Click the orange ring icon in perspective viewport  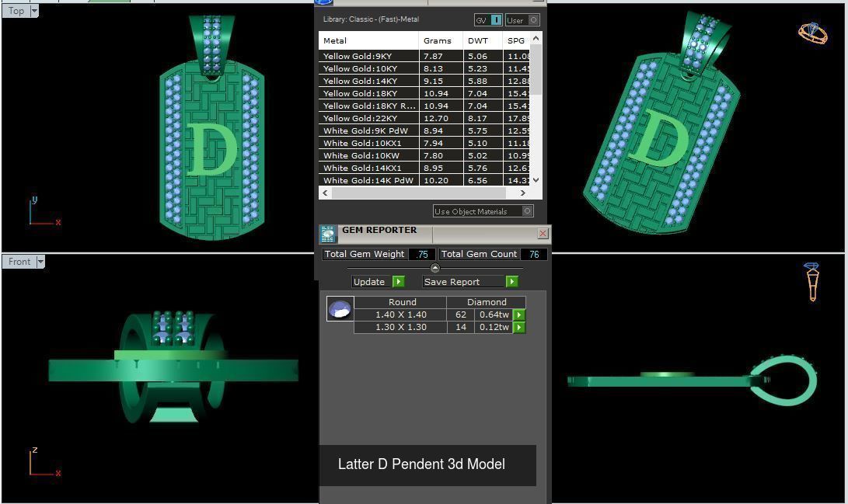point(813,33)
